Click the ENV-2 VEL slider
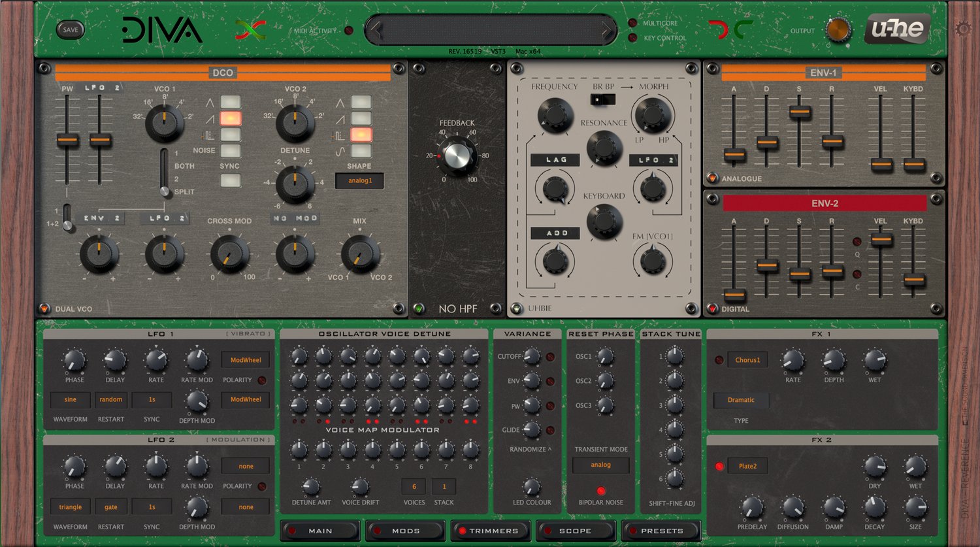 [881, 240]
